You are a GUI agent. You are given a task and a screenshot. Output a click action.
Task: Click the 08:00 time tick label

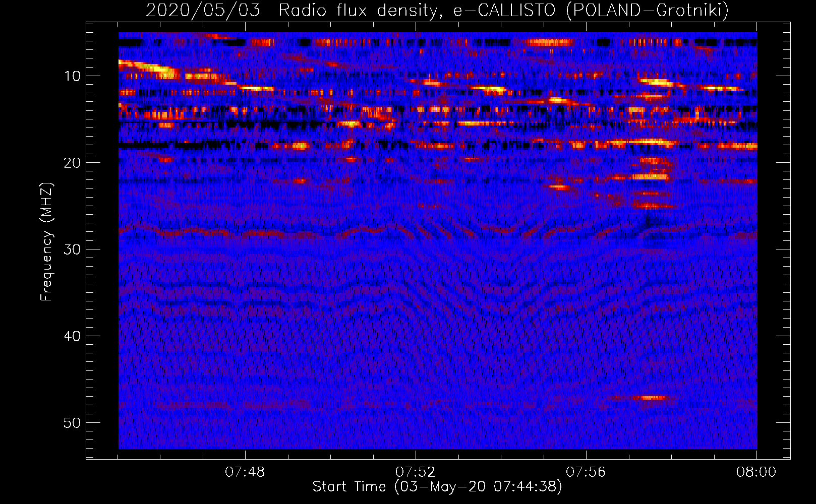click(x=756, y=472)
